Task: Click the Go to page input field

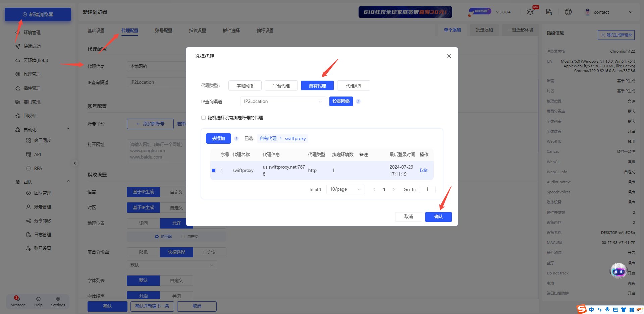Action: 427,189
